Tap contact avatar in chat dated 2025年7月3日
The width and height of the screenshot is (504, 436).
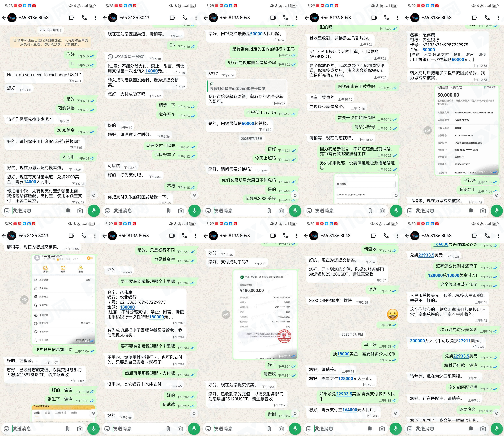point(12,18)
